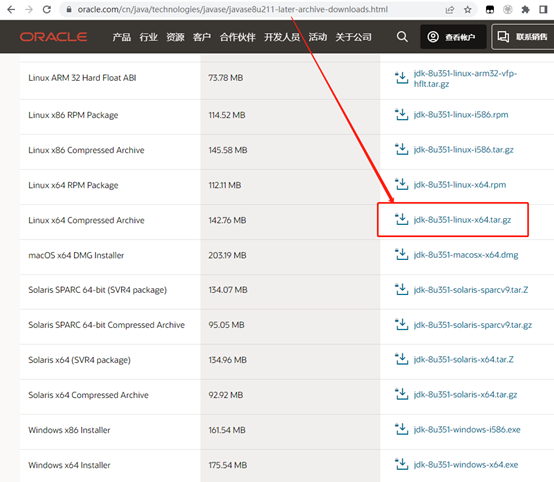This screenshot has width=554, height=482.
Task: Toggle the browser side panel icon
Action: (x=543, y=10)
